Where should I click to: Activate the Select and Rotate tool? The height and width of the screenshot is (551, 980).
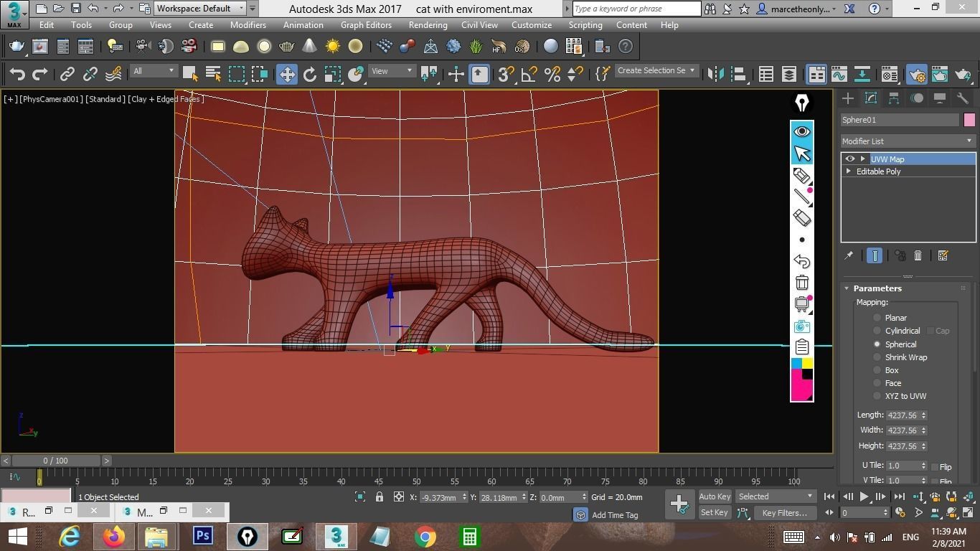tap(309, 74)
